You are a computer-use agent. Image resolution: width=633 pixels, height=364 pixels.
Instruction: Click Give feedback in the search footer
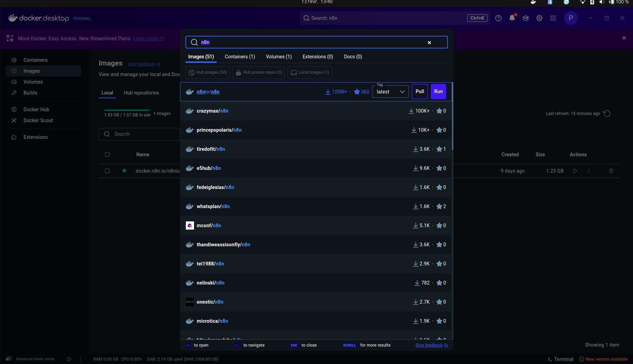pyautogui.click(x=431, y=345)
